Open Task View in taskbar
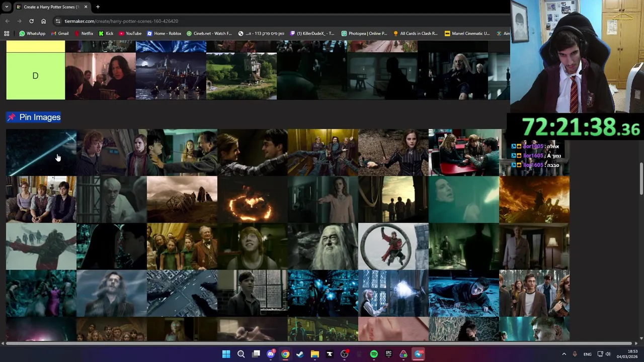Image resolution: width=644 pixels, height=362 pixels. (x=256, y=354)
